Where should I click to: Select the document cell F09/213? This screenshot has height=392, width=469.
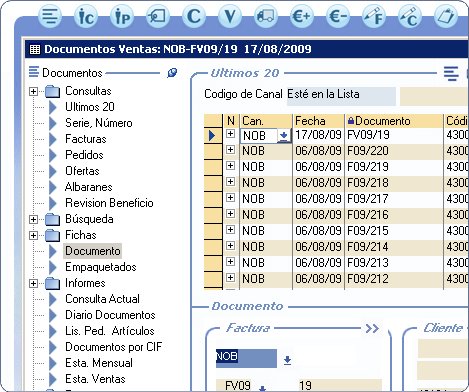pos(394,263)
